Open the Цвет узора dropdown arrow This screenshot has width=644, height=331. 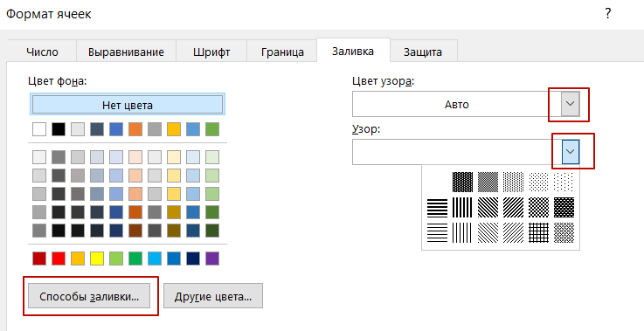570,104
